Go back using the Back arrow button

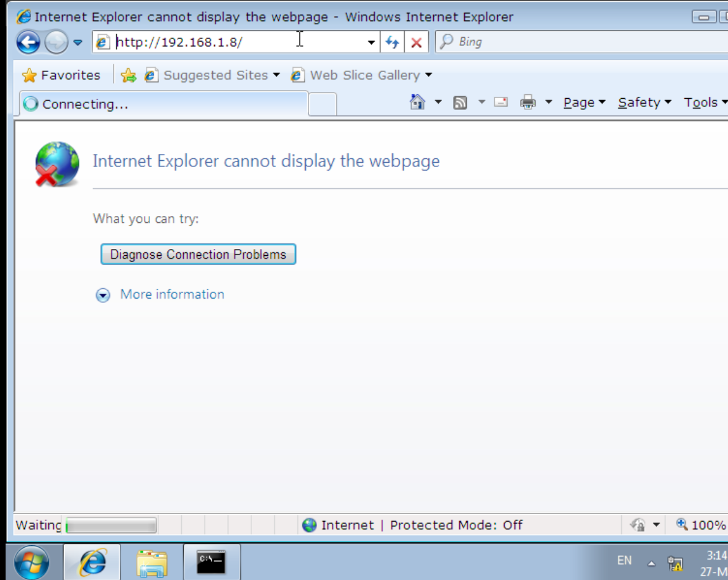(x=29, y=42)
